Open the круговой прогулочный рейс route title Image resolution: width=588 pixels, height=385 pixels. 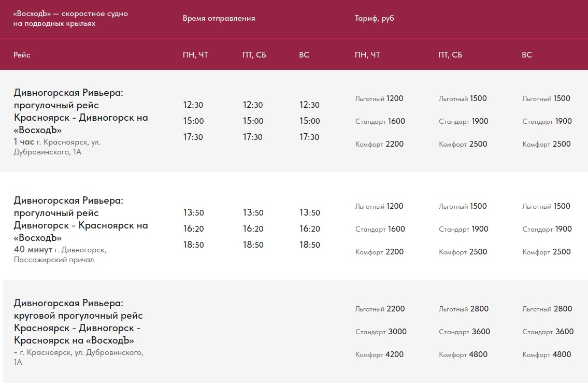78,322
